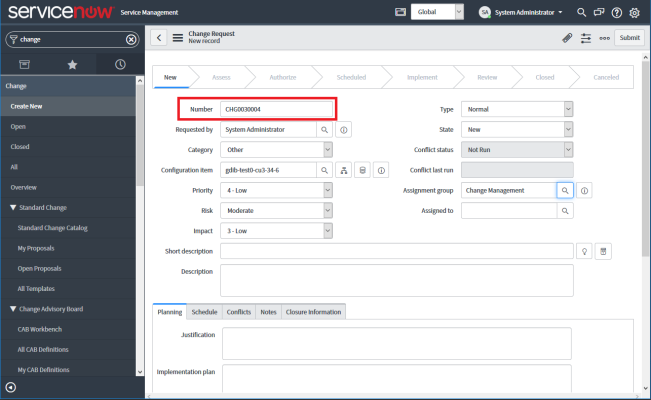Open the History clock tab
This screenshot has width=651, height=400.
coord(120,64)
